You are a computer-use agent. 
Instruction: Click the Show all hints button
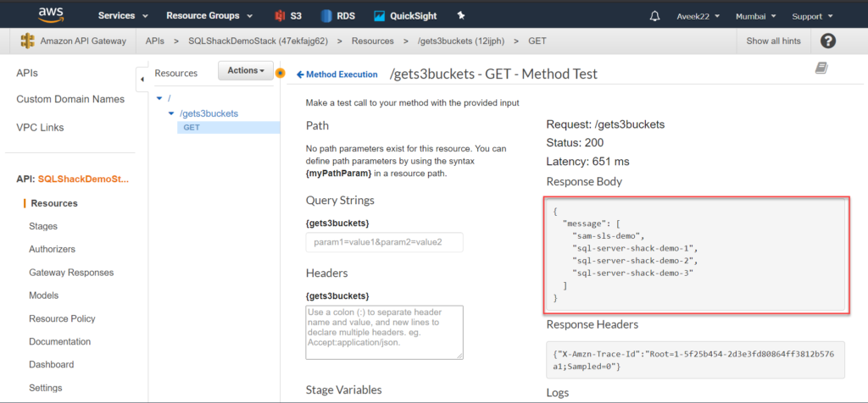pos(773,41)
